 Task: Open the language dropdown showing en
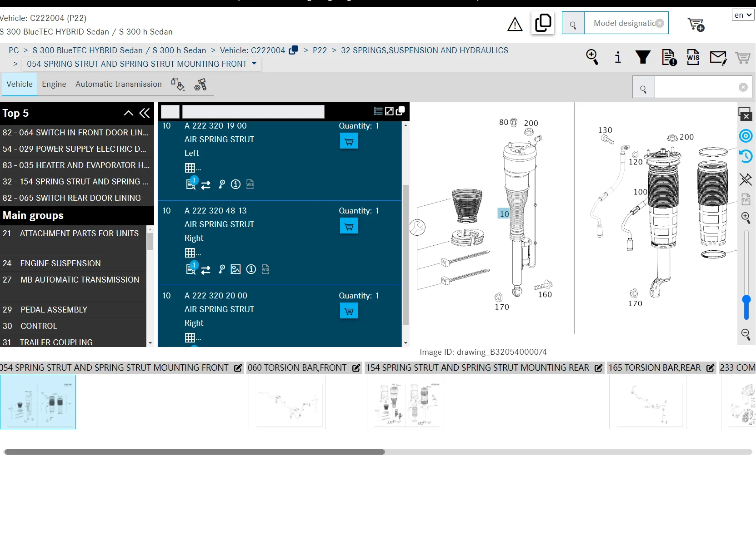pyautogui.click(x=743, y=15)
